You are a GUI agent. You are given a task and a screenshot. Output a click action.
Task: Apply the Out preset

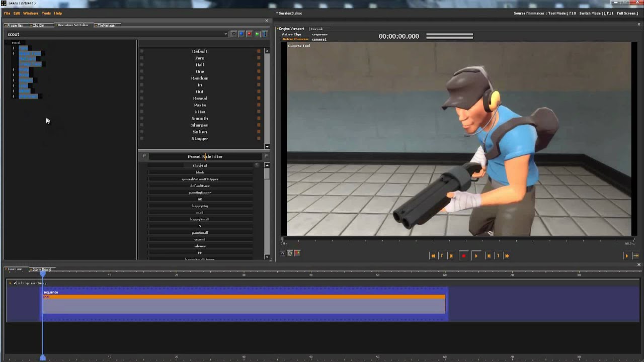200,92
